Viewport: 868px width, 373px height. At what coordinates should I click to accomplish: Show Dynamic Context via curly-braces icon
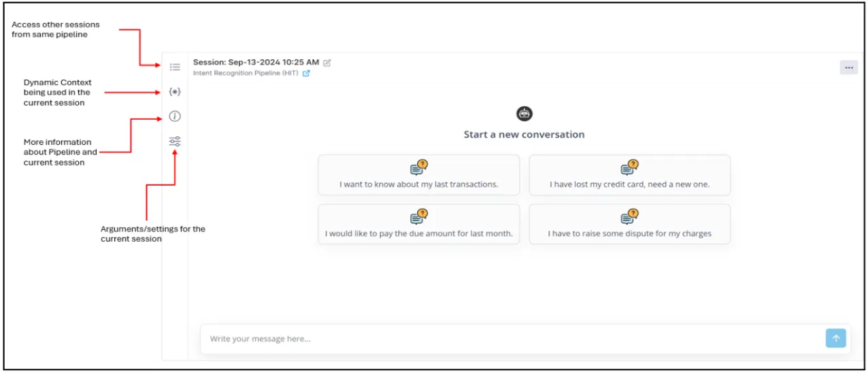point(175,91)
